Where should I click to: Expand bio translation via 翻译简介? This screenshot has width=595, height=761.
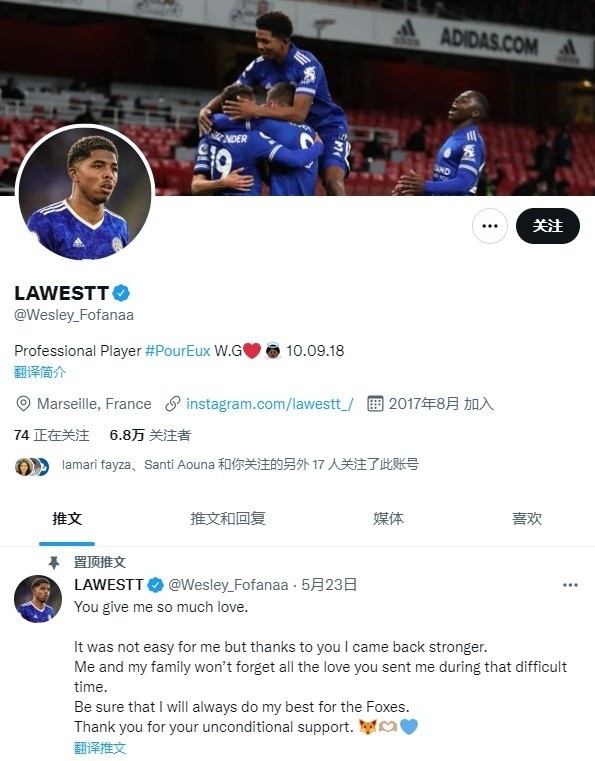(40, 372)
